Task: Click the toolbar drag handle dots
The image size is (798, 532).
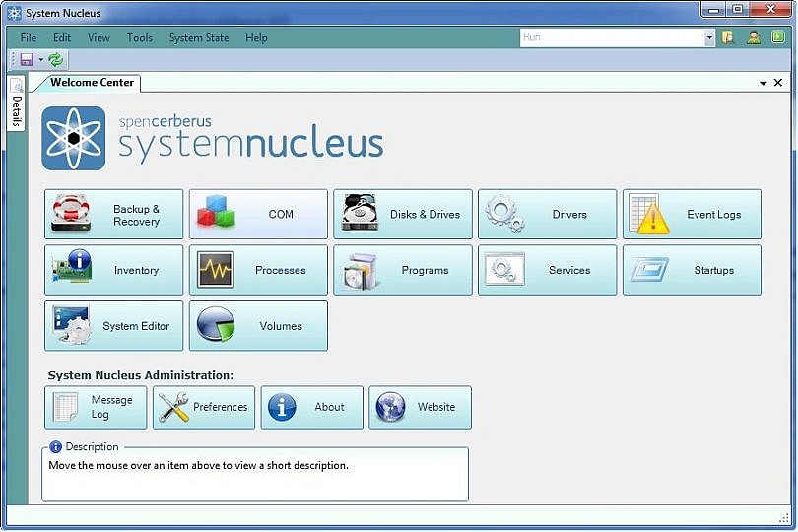Action: (x=13, y=60)
